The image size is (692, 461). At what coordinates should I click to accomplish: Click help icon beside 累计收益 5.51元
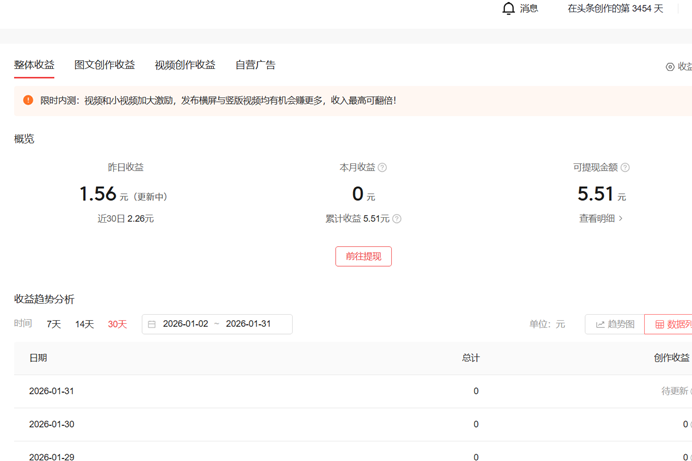pyautogui.click(x=397, y=219)
